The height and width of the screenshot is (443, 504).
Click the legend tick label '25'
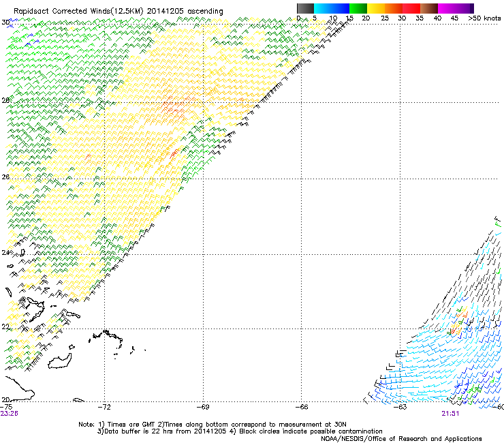pos(385,18)
